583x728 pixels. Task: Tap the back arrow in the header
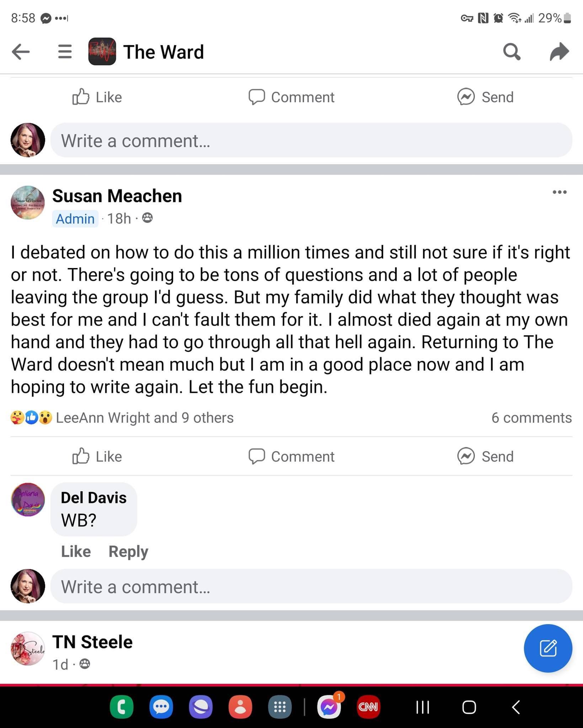point(21,52)
